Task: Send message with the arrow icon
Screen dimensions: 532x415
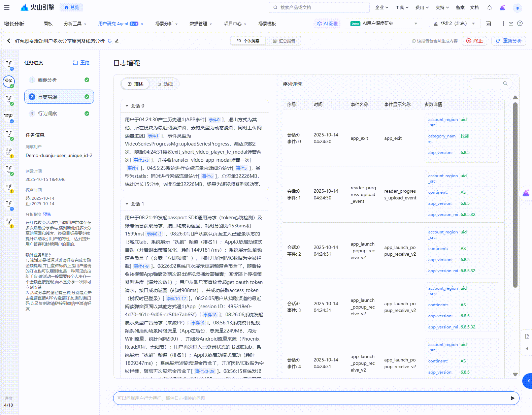Action: pyautogui.click(x=512, y=398)
